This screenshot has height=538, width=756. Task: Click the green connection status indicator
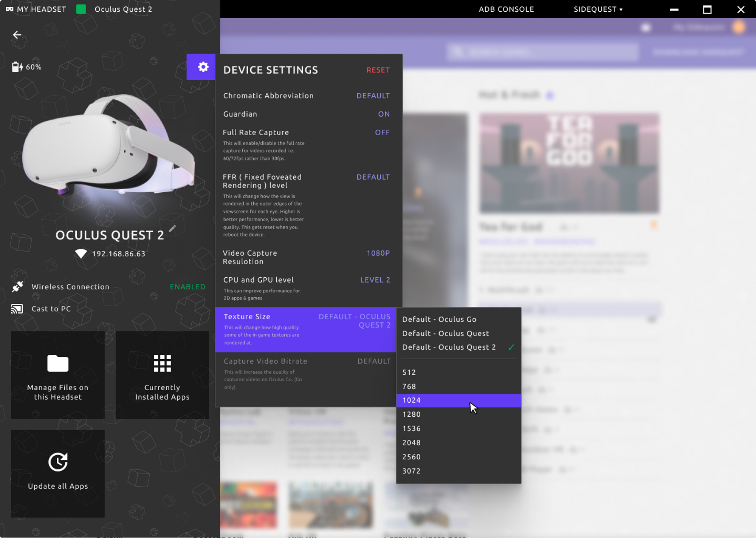click(x=81, y=9)
